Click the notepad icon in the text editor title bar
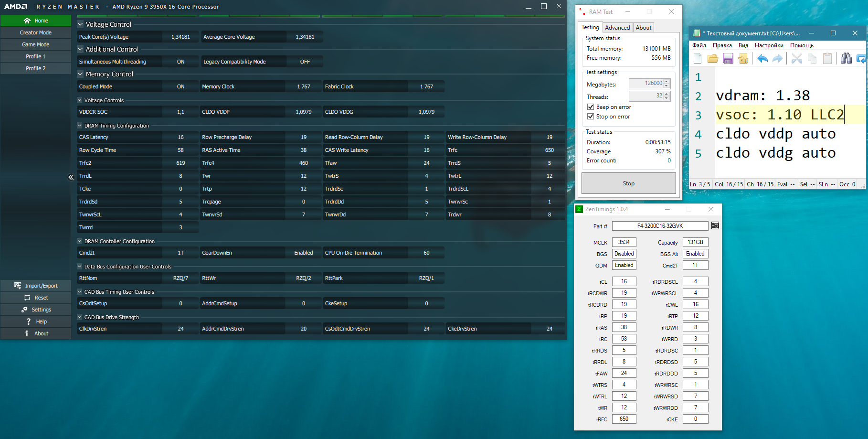This screenshot has width=868, height=439. pos(697,33)
